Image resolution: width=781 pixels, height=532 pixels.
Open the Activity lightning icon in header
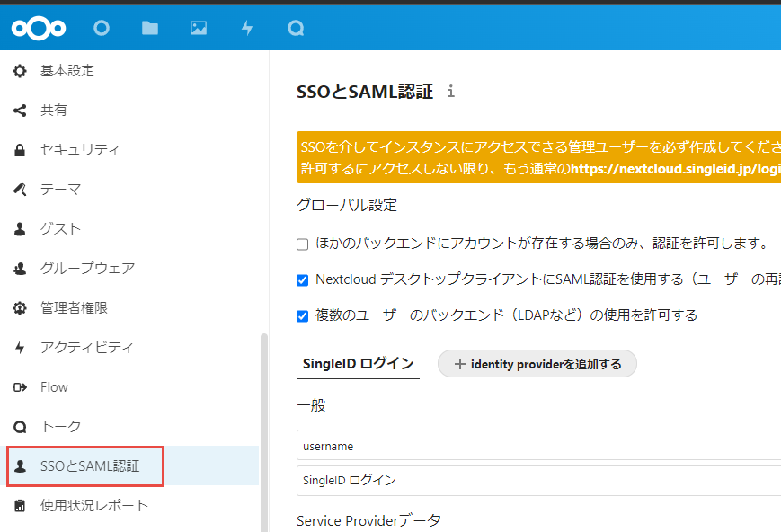[247, 28]
